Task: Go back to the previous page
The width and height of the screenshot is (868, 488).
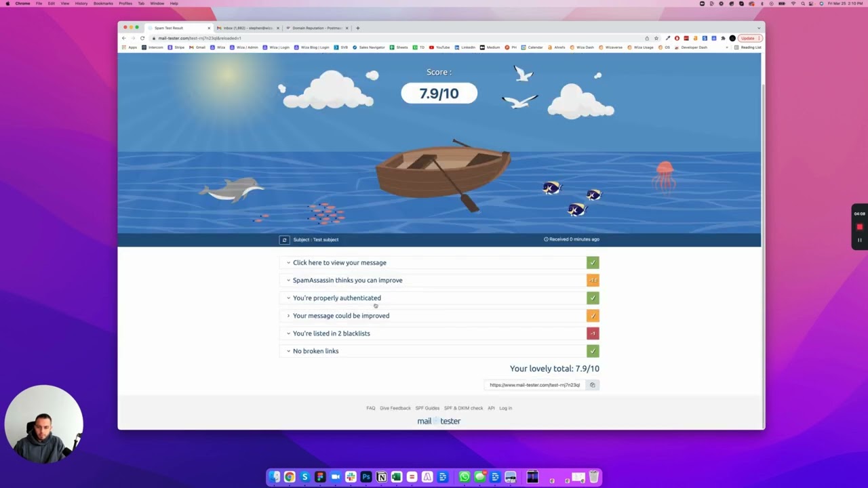Action: pyautogui.click(x=123, y=38)
